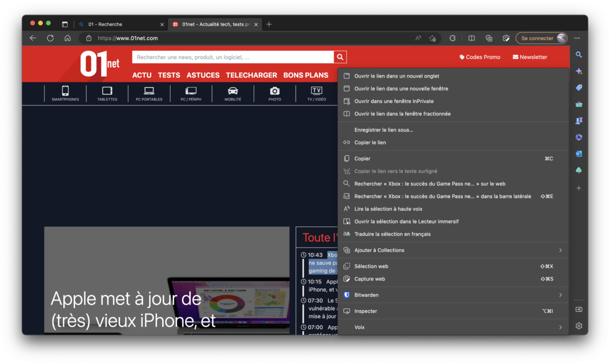Open the Read aloud icon in address bar

[418, 38]
